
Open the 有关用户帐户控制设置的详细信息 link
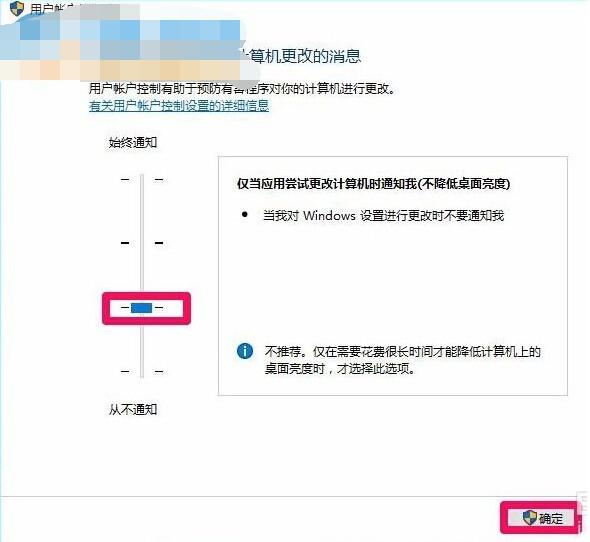(179, 106)
